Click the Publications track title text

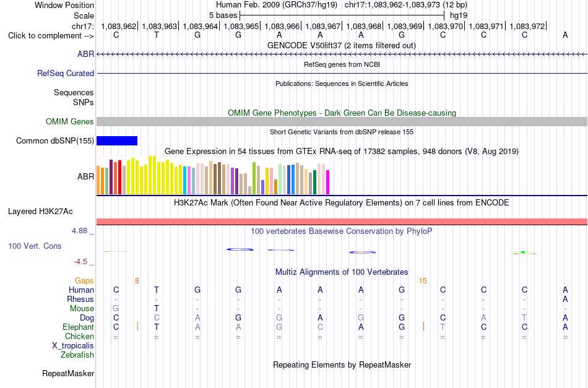point(342,84)
